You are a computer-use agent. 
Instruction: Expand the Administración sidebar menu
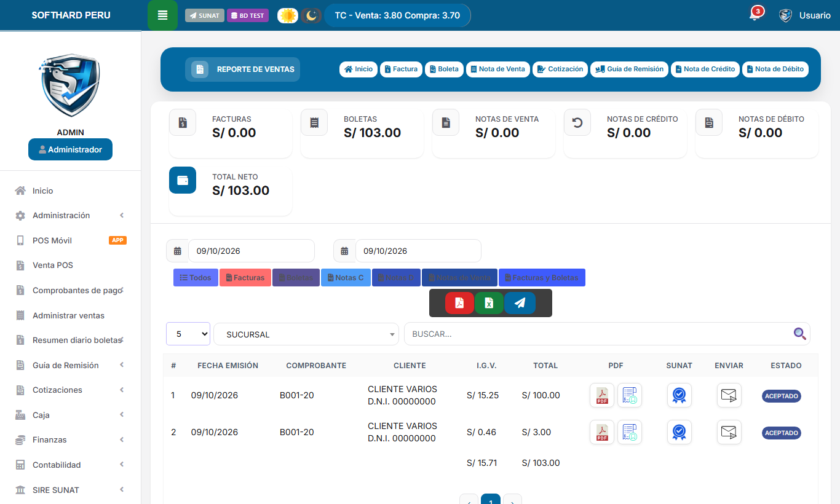70,216
